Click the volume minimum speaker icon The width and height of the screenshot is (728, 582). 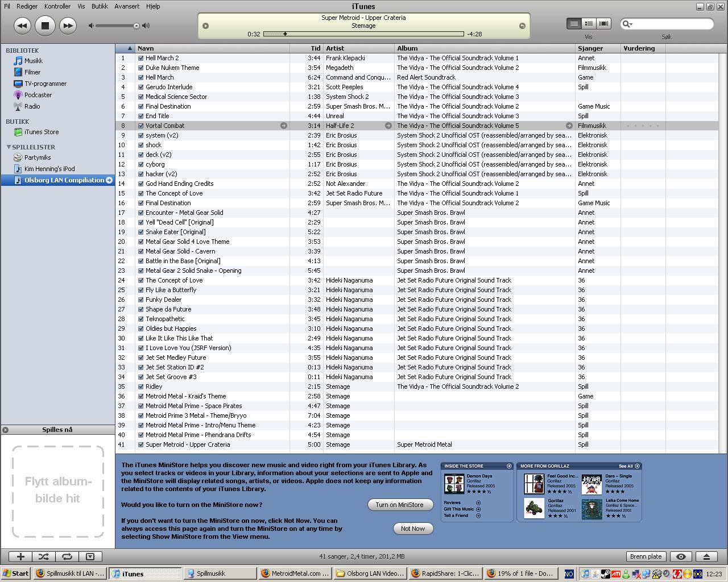[x=91, y=26]
